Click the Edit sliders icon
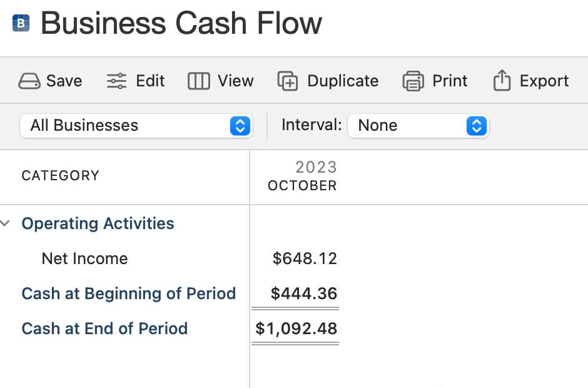The height and width of the screenshot is (388, 588). 116,81
